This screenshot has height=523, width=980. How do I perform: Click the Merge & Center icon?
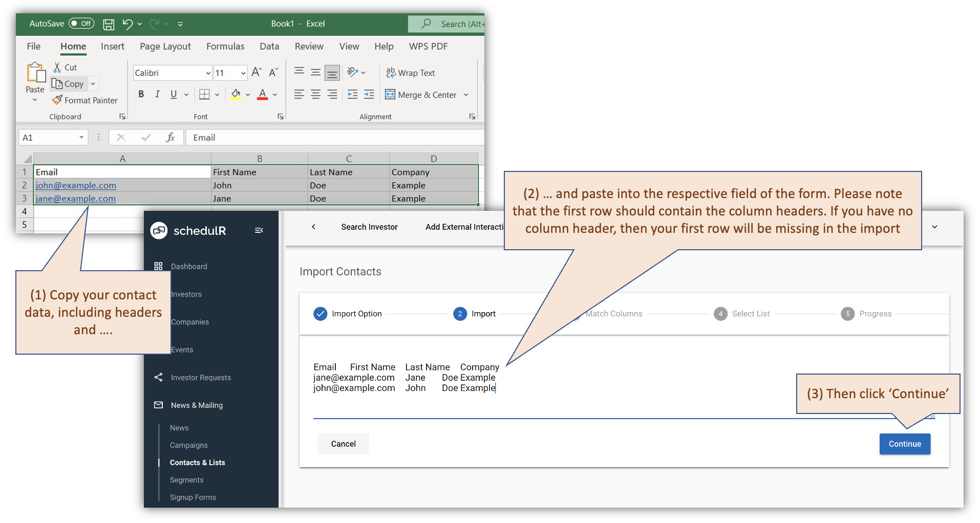click(390, 95)
